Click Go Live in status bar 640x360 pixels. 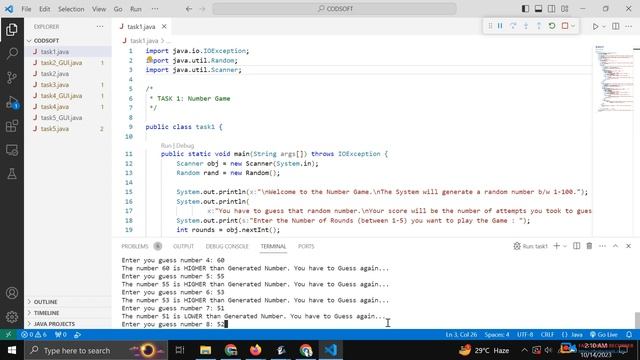click(x=604, y=335)
